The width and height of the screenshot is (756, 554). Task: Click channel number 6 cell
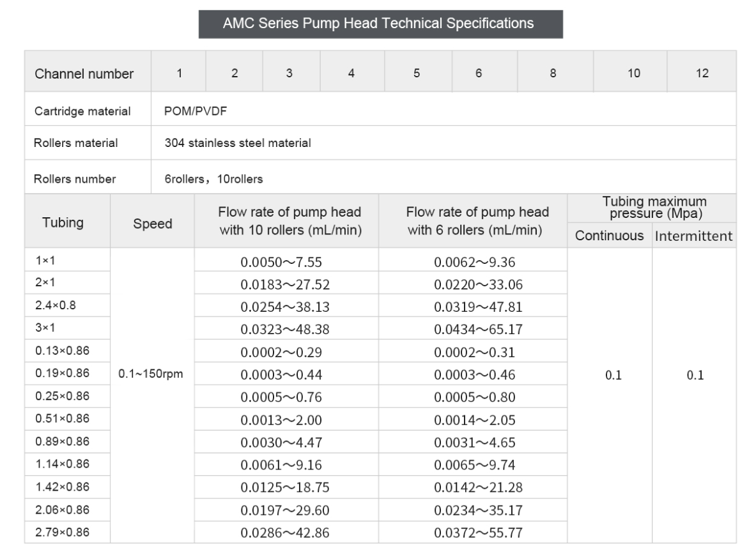(x=484, y=72)
